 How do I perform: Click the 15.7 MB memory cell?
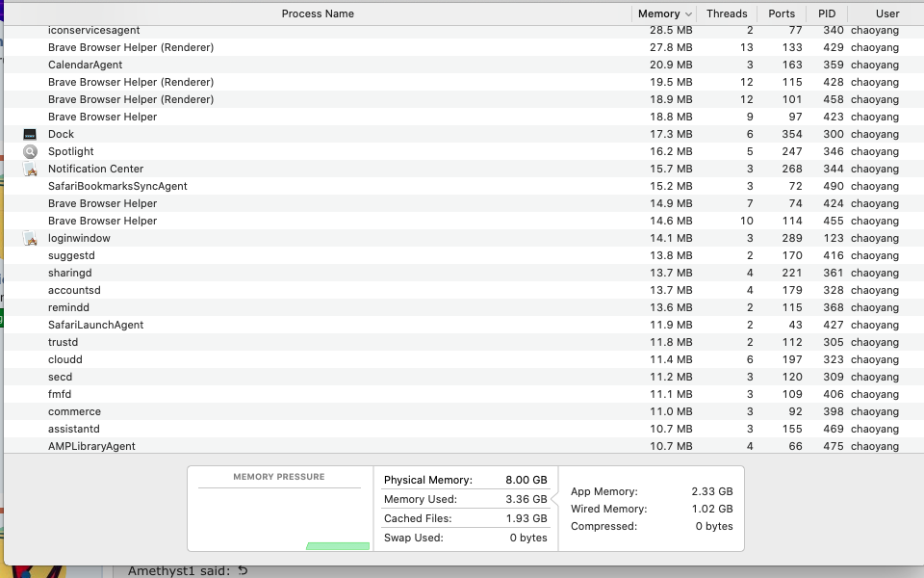[671, 169]
